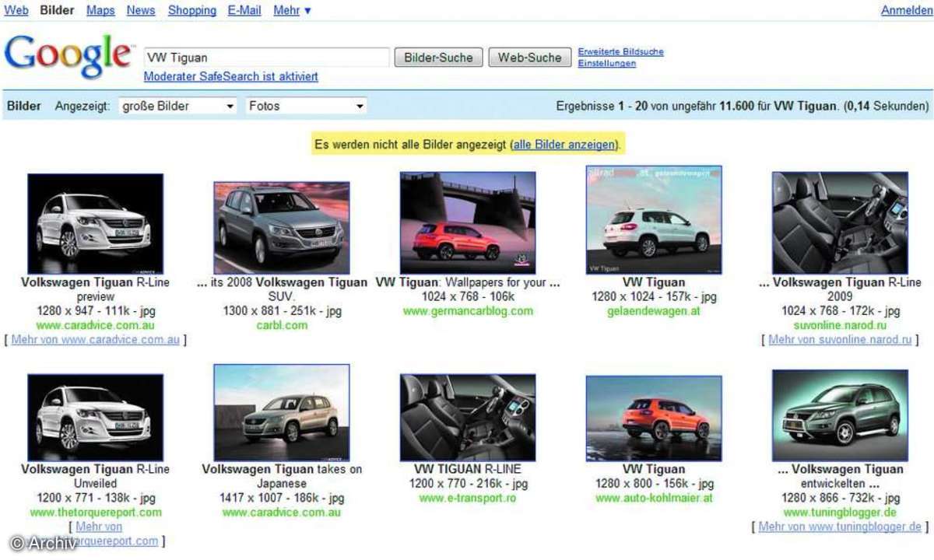This screenshot has height=560, width=934.
Task: Click alle Bilder anzeigen link
Action: point(564,145)
